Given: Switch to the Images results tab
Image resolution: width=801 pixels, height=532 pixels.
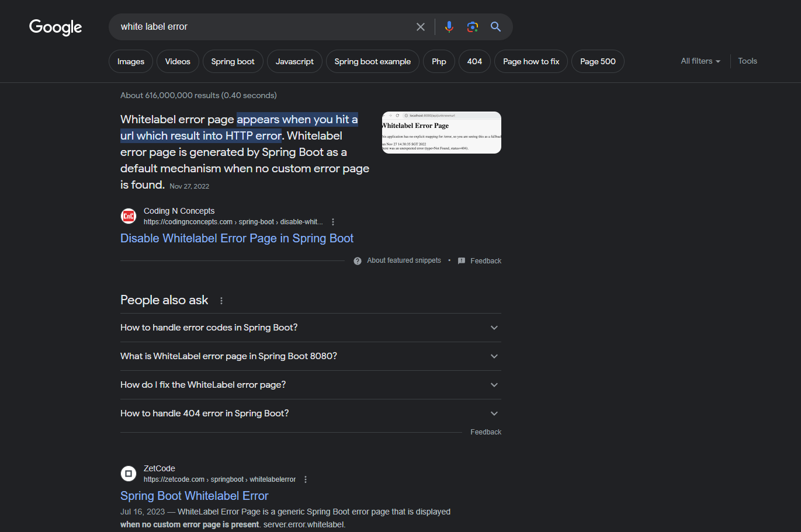Looking at the screenshot, I should 131,61.
